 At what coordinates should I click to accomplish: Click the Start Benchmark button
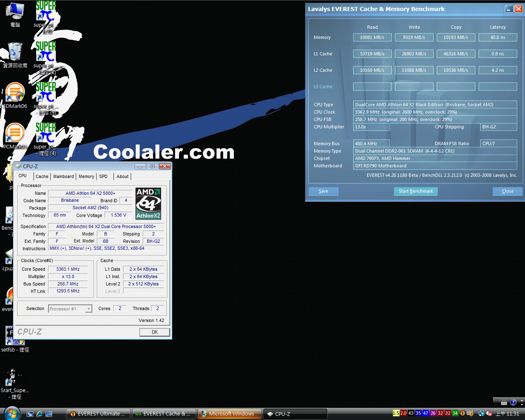(x=416, y=191)
